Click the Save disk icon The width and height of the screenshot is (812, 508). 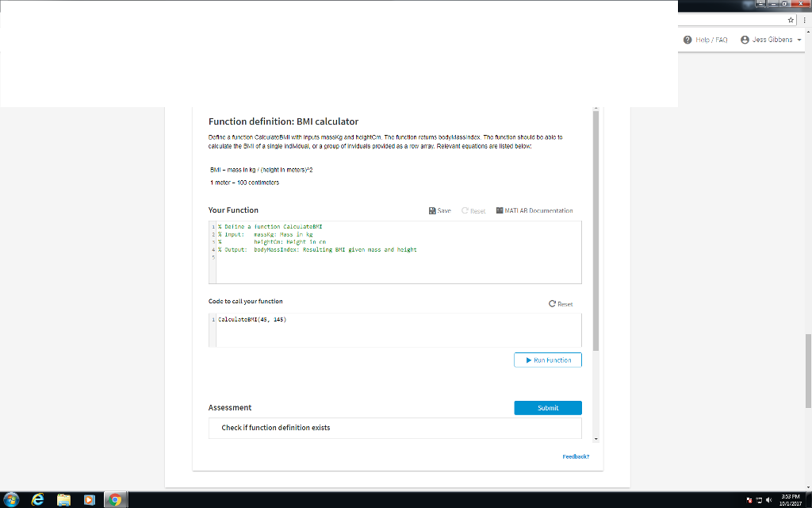click(432, 210)
